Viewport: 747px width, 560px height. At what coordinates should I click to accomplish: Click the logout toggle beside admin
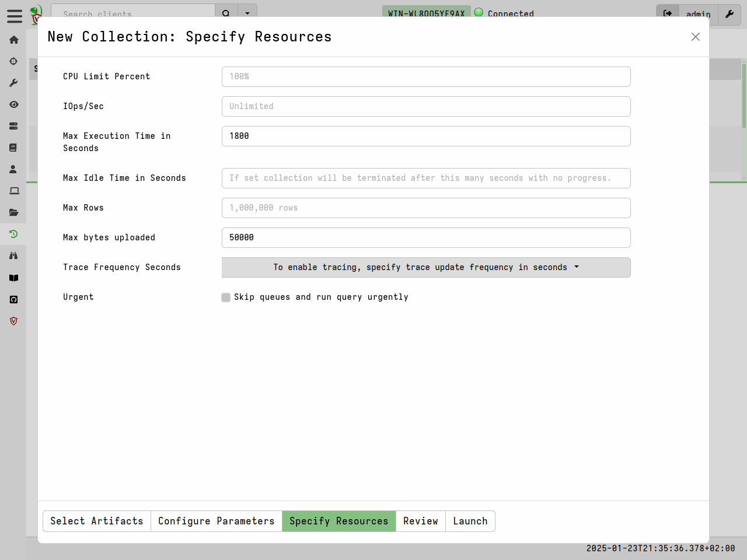pyautogui.click(x=668, y=14)
